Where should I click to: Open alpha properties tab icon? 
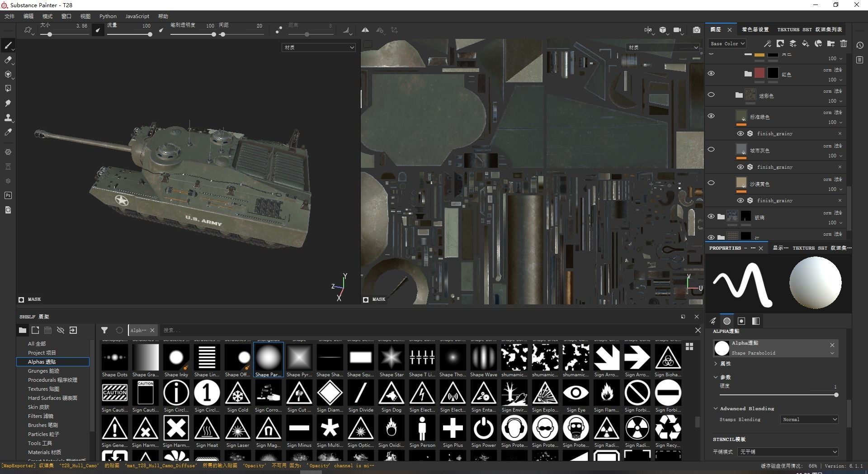pos(727,321)
